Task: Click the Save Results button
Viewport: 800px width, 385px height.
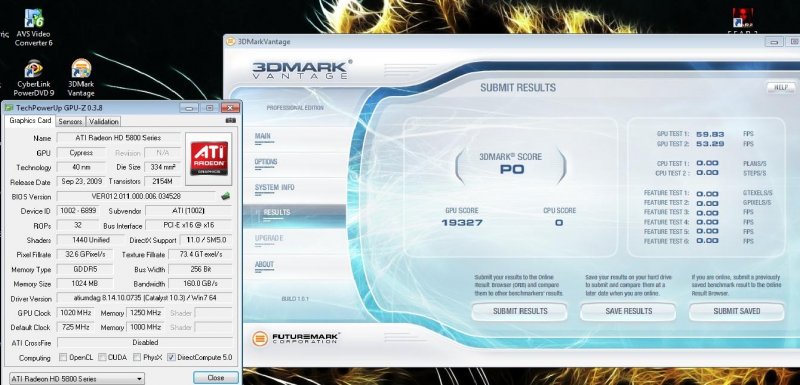Action: coord(628,311)
